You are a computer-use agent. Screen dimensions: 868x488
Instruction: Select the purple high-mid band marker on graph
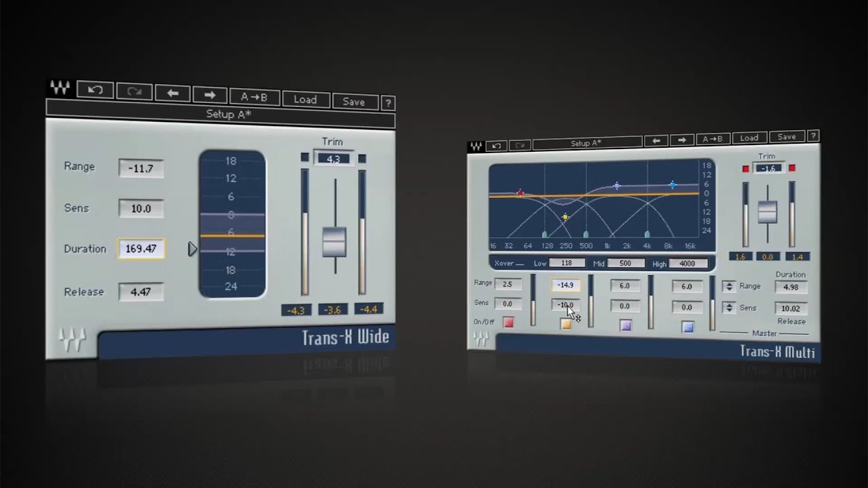point(616,185)
